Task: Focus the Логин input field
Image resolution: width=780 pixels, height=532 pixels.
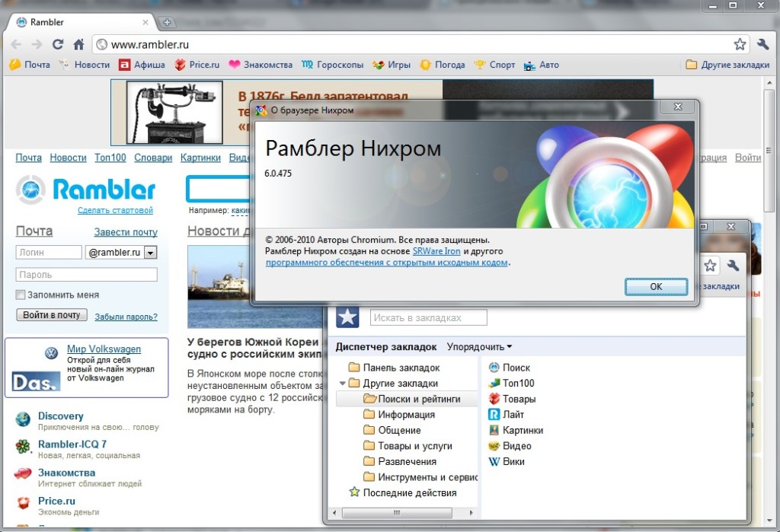Action: 49,252
